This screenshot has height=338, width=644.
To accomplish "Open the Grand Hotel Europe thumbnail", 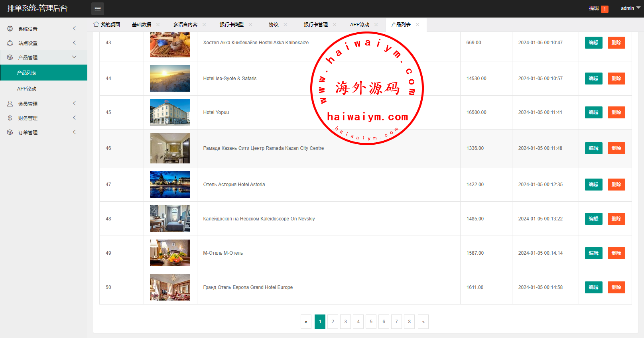I will (x=170, y=287).
